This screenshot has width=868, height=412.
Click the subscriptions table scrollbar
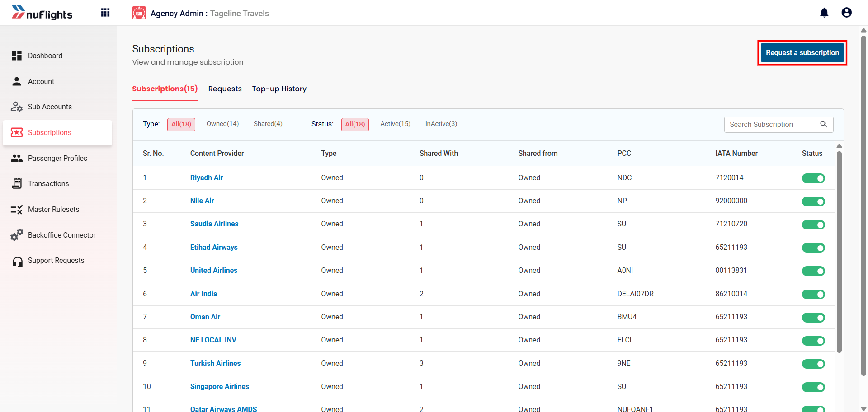839,252
